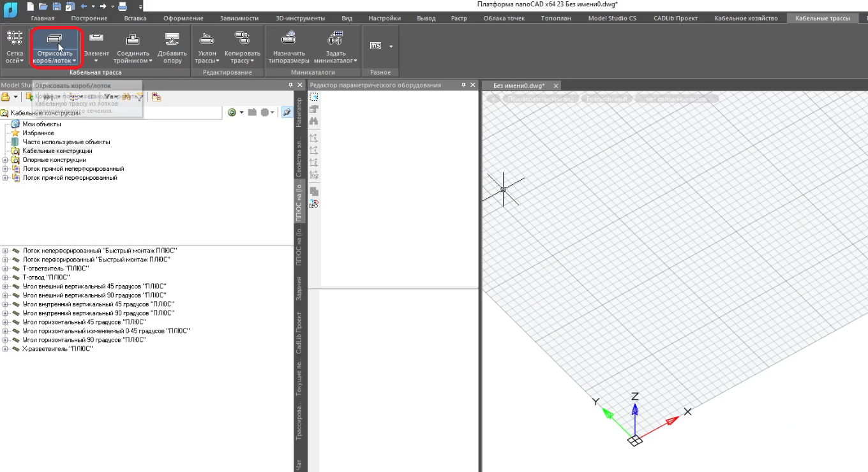Open the Задания vertical side tab

[x=300, y=289]
